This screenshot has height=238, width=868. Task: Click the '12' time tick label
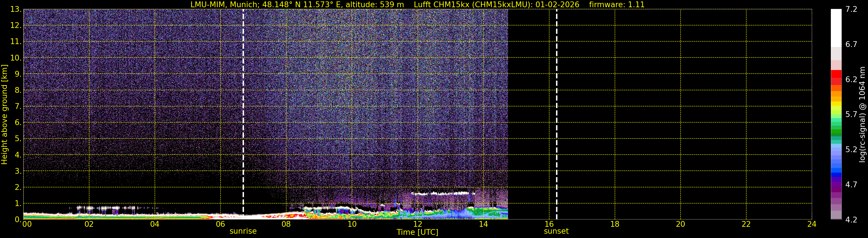[x=417, y=224]
